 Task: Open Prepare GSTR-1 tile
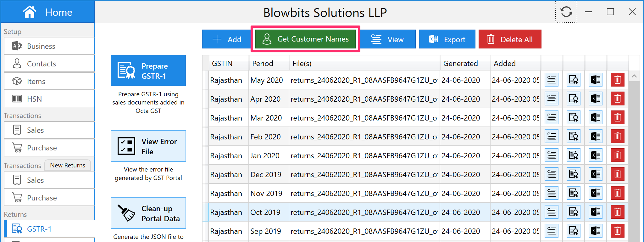coord(148,71)
